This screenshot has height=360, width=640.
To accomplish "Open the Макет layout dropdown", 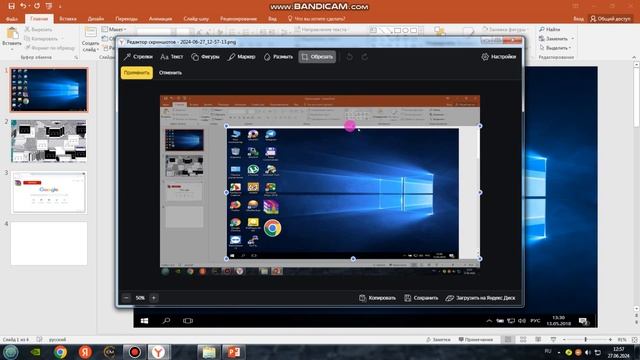I will 114,29.
